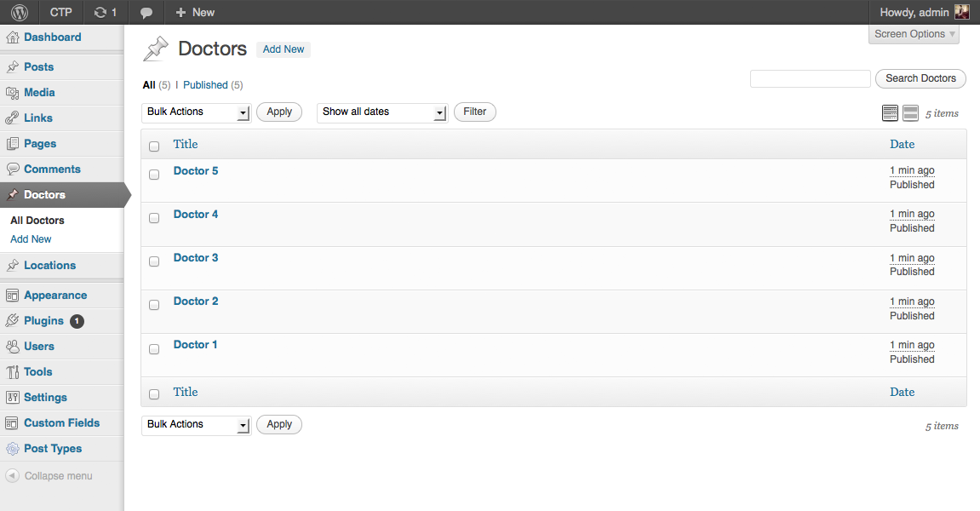Click the WordPress logo icon
The height and width of the screenshot is (511, 980).
click(x=20, y=12)
